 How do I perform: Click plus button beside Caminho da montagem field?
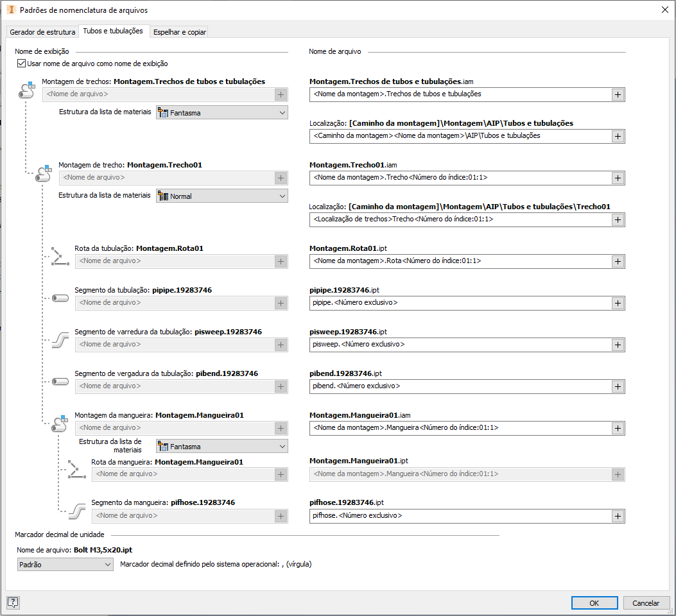(x=618, y=136)
